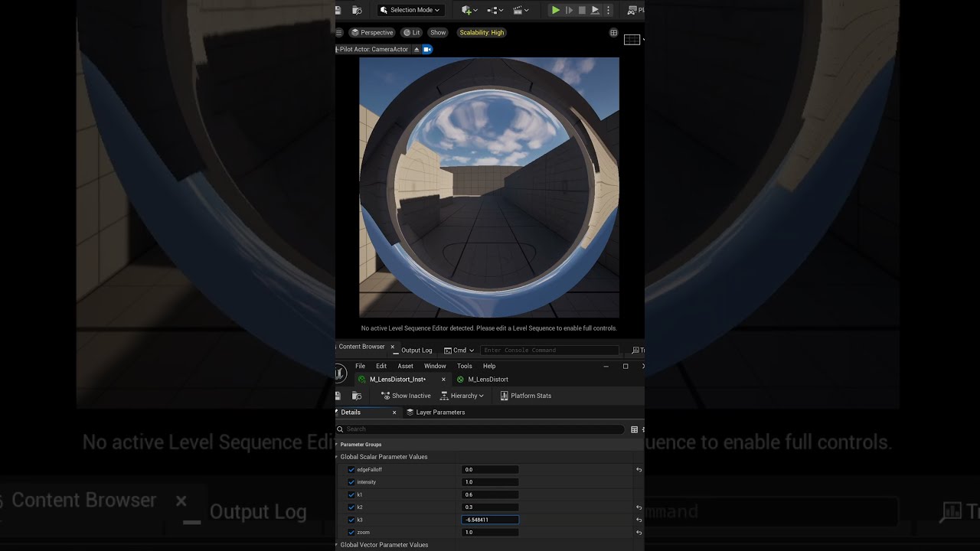The width and height of the screenshot is (980, 551).
Task: Reset k3 to default arrow
Action: click(639, 520)
